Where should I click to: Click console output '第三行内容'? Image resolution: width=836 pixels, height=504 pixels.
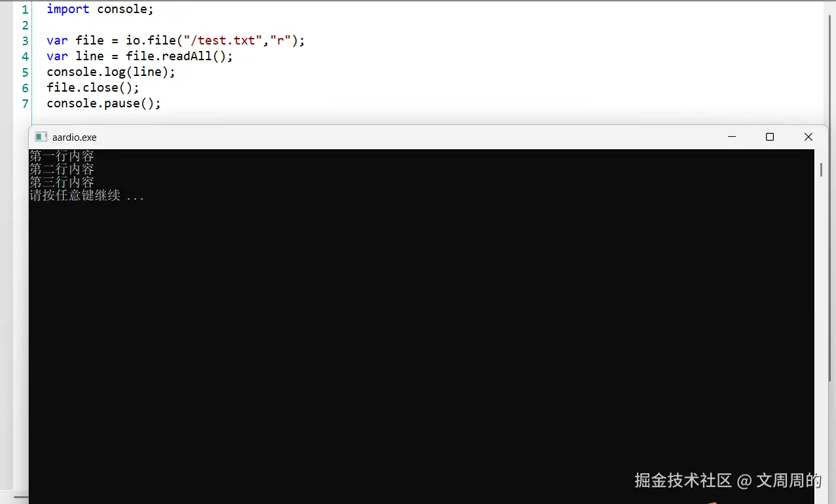(62, 183)
